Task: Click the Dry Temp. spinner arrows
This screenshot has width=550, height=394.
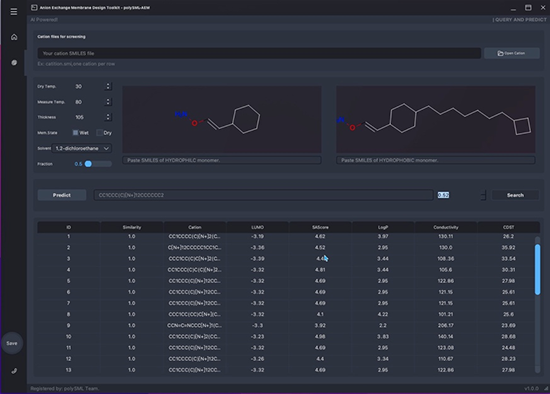Action: (x=108, y=86)
